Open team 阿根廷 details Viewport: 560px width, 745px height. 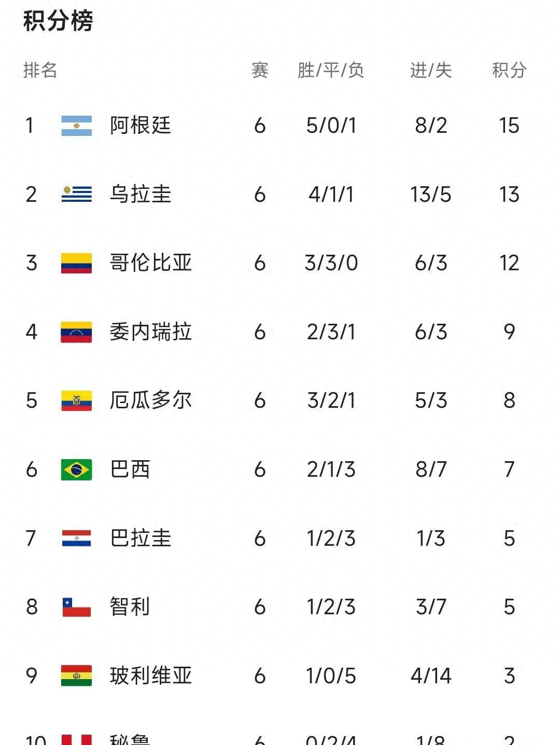click(x=140, y=126)
